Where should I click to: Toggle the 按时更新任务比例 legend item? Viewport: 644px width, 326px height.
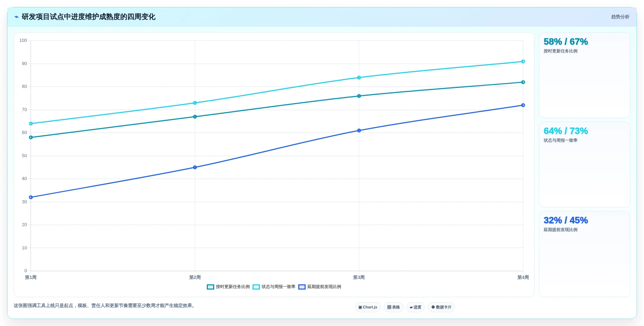click(x=228, y=287)
